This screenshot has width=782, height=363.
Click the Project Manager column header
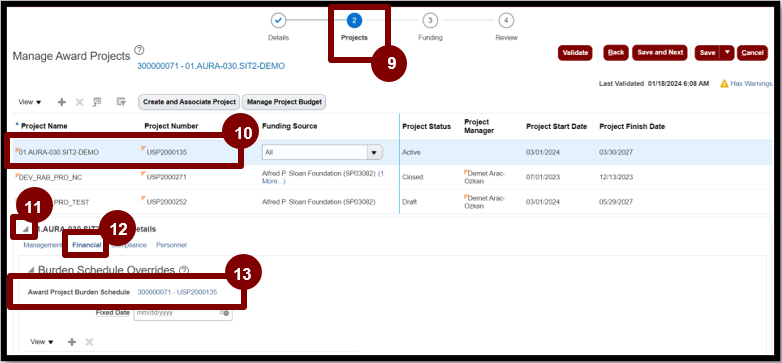[x=479, y=126]
